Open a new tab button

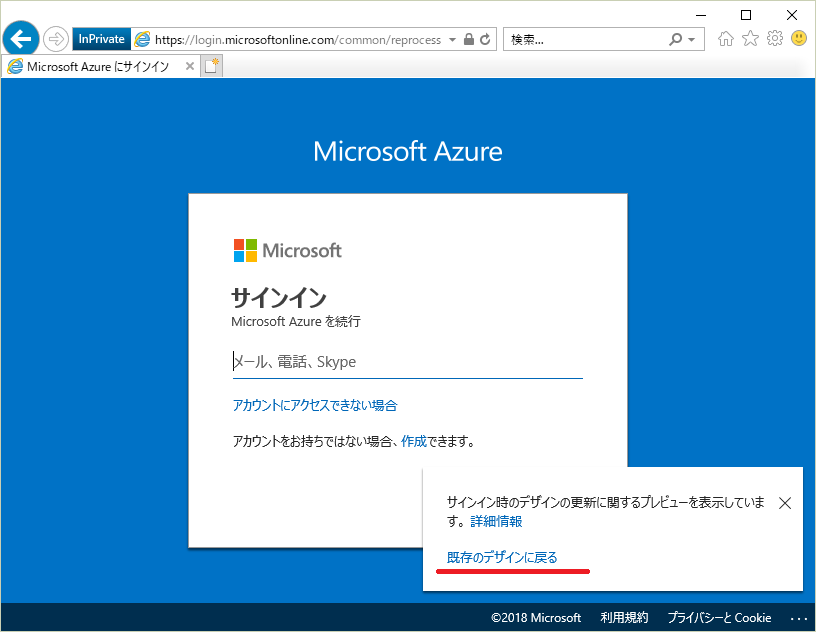(211, 66)
